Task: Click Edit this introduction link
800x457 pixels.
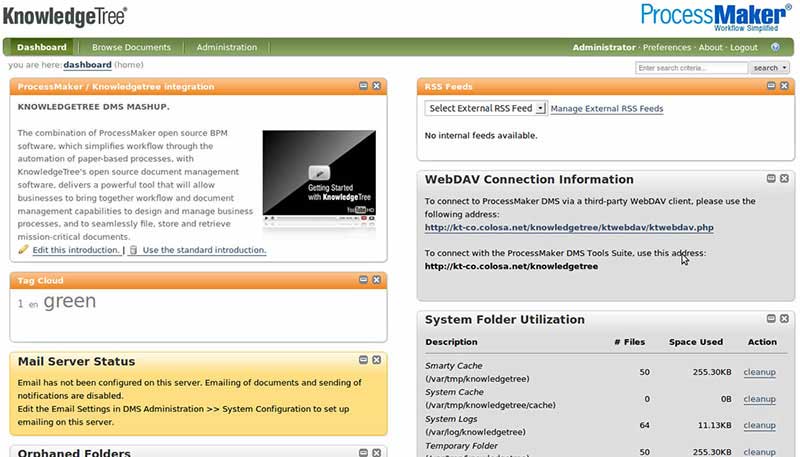Action: coord(76,250)
